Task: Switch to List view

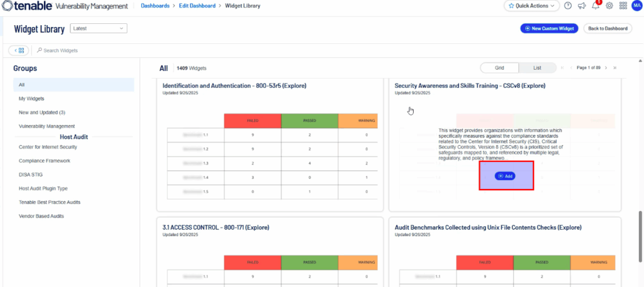Action: tap(537, 68)
